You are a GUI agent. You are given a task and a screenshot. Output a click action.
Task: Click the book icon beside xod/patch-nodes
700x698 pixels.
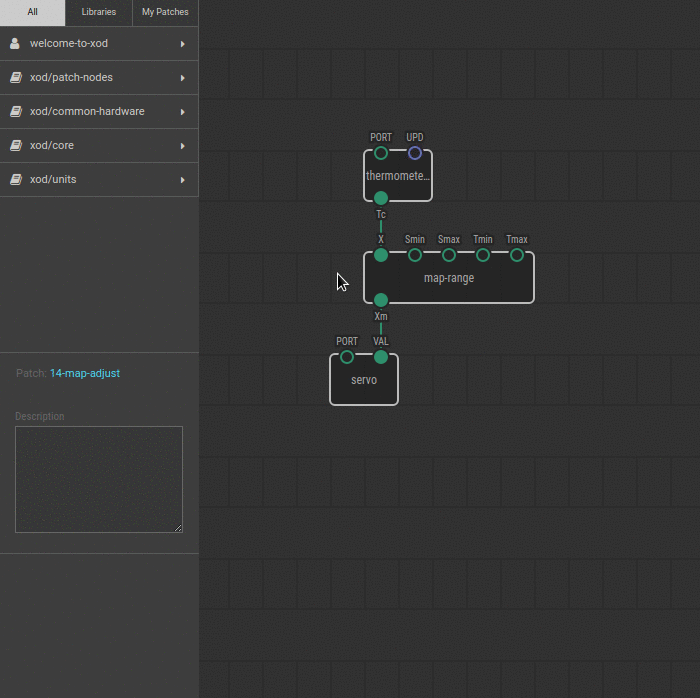pyautogui.click(x=15, y=78)
